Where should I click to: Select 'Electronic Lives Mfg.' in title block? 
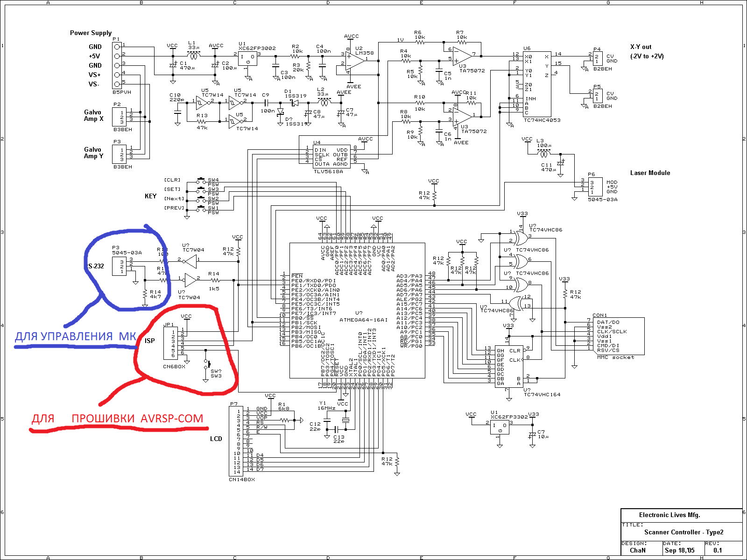pos(669,515)
